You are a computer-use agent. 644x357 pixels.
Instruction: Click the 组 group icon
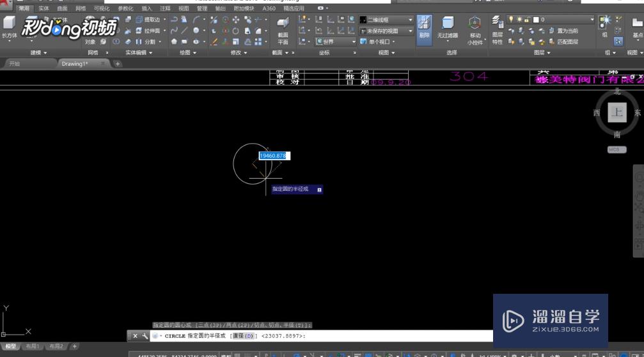coord(604,26)
